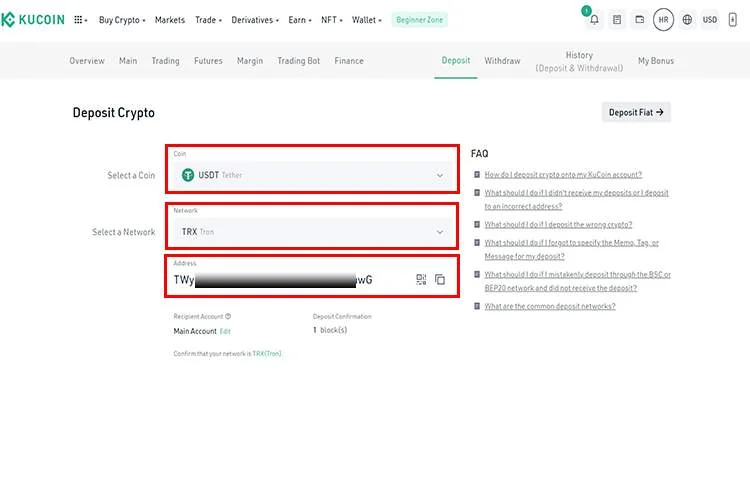Screen dimensions: 750x500
Task: Click the globe language icon
Action: click(x=687, y=20)
